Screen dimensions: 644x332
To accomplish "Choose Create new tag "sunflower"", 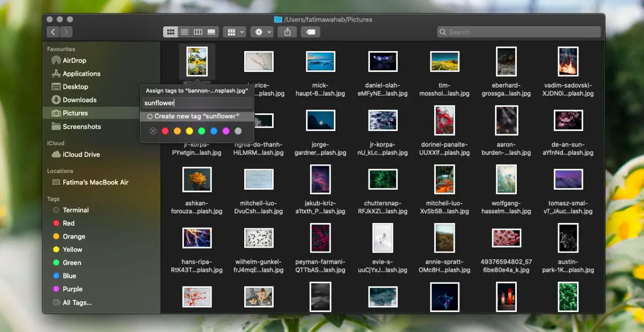I will point(197,116).
